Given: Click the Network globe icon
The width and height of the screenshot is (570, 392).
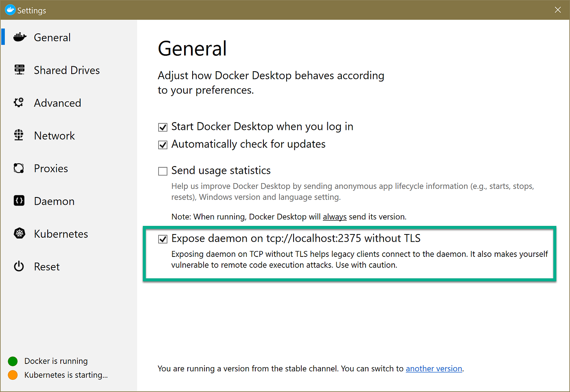Looking at the screenshot, I should click(19, 135).
